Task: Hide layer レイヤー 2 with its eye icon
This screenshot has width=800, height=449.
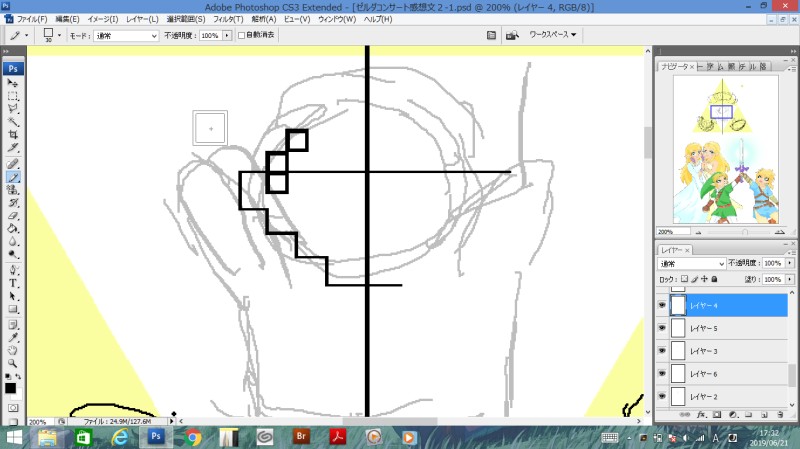Action: pos(662,396)
